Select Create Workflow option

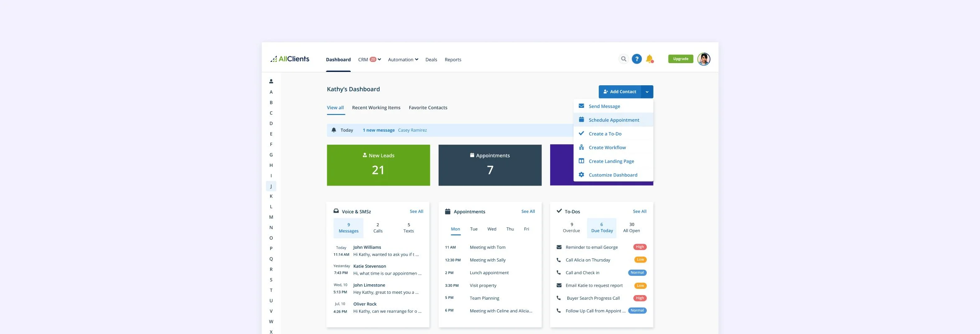click(613, 148)
